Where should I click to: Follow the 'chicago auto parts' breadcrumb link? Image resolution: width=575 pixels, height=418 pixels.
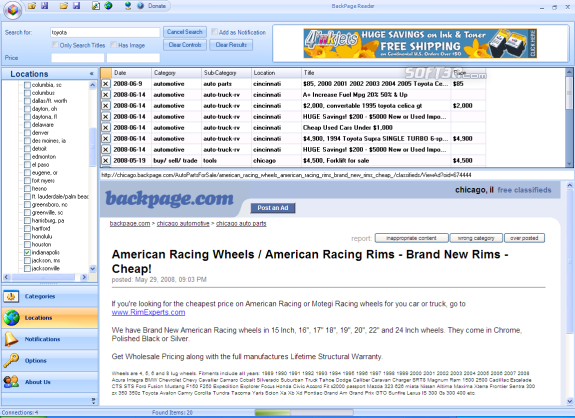241,223
